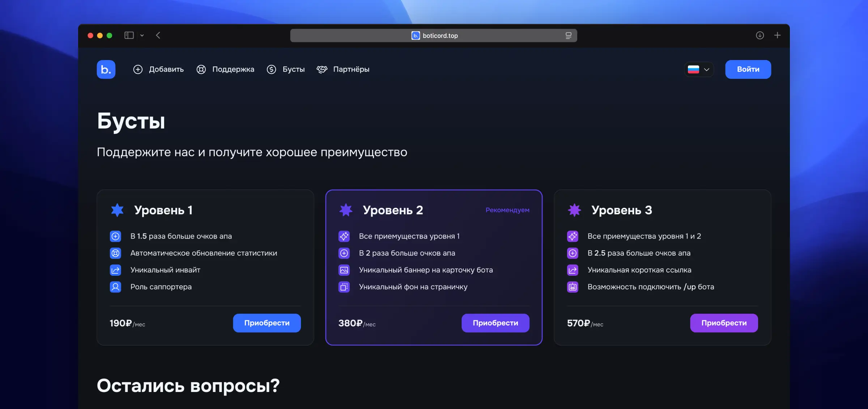The width and height of the screenshot is (868, 409).
Task: Open the Добавить menu item
Action: [x=158, y=69]
